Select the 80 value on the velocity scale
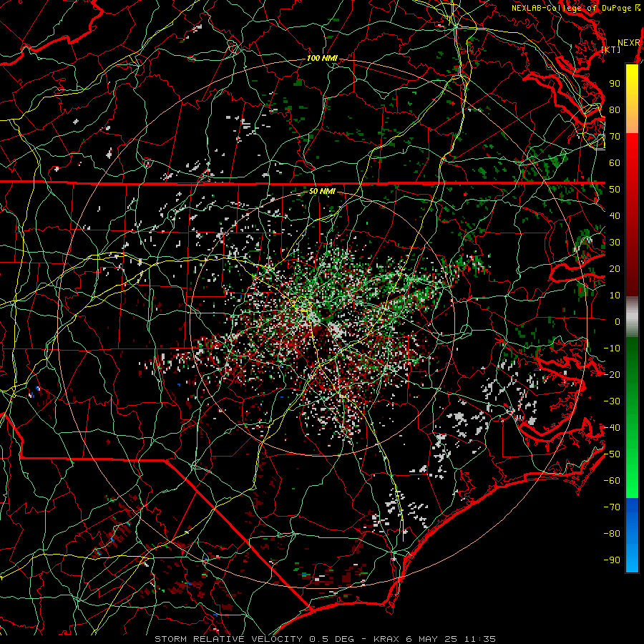This screenshot has height=644, width=644. pyautogui.click(x=615, y=109)
